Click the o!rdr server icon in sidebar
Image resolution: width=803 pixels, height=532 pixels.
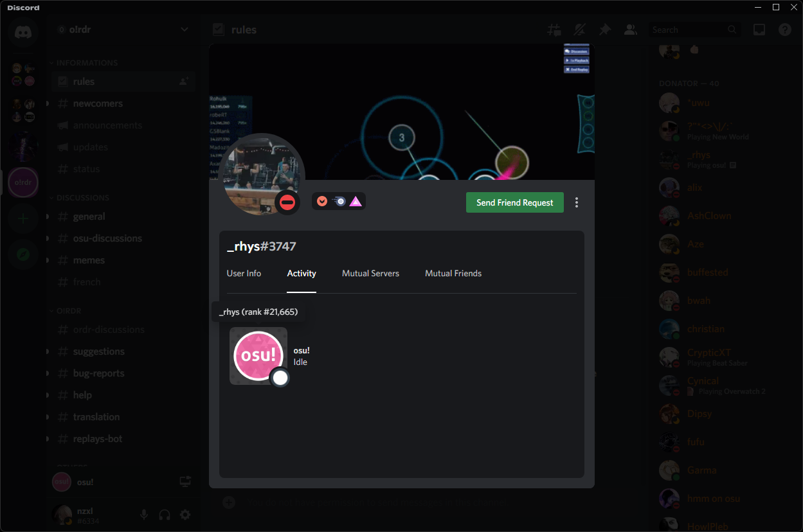(23, 182)
